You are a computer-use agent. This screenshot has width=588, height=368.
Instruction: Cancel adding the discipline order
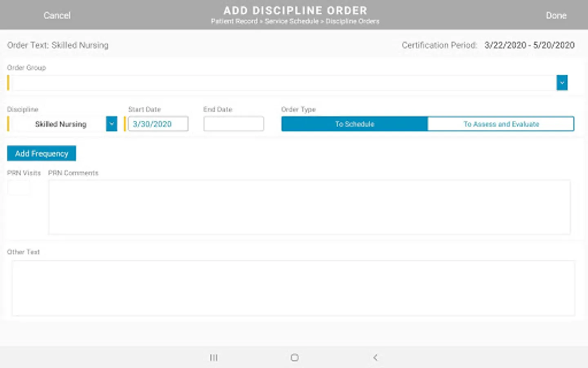click(57, 16)
